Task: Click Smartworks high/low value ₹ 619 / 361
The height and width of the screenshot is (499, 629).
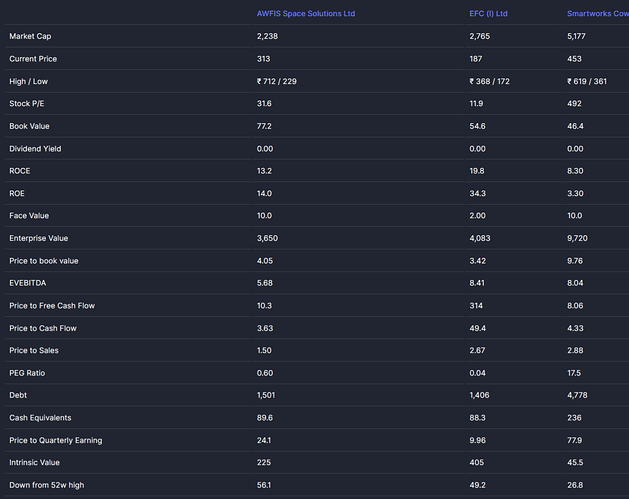Action: [587, 81]
